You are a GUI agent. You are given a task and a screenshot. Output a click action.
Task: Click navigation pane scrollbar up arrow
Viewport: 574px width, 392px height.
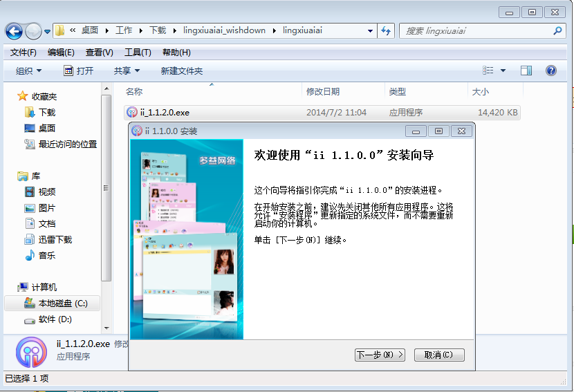click(107, 88)
